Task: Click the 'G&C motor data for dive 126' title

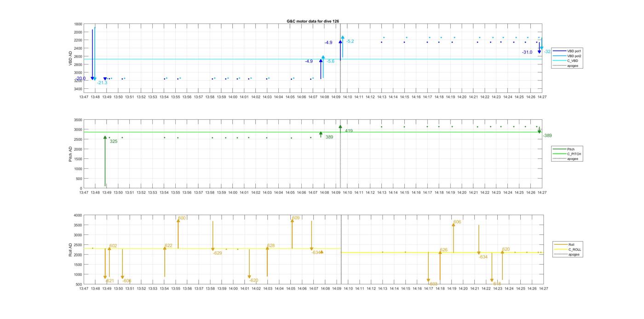Action: [x=313, y=21]
